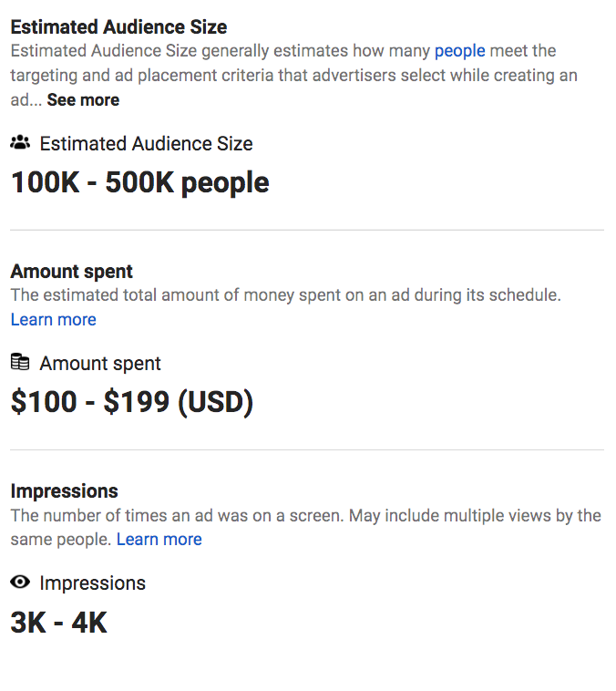Click the bold Amount spent section heading
The height and width of the screenshot is (691, 616).
click(71, 271)
